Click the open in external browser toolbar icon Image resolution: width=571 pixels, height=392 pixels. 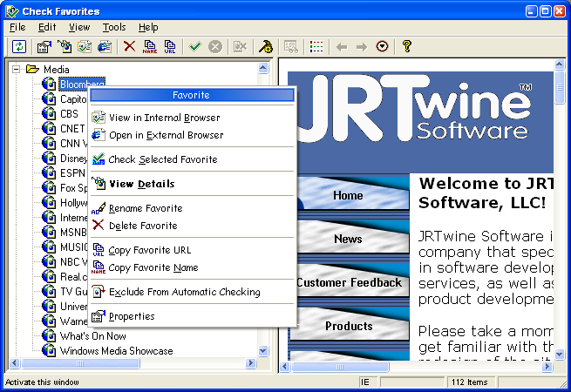tap(105, 46)
